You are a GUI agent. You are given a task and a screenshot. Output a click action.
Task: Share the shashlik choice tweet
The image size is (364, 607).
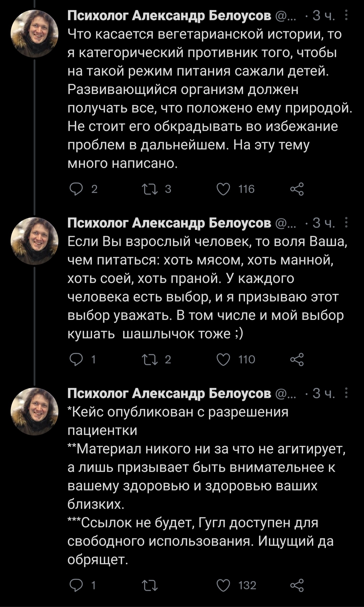tap(297, 359)
